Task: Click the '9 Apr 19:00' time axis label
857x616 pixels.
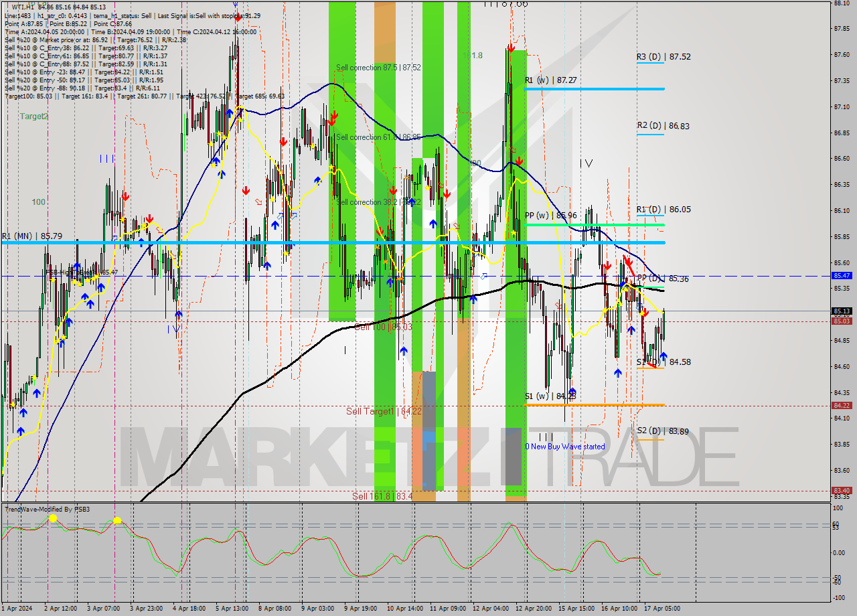Action: click(360, 609)
